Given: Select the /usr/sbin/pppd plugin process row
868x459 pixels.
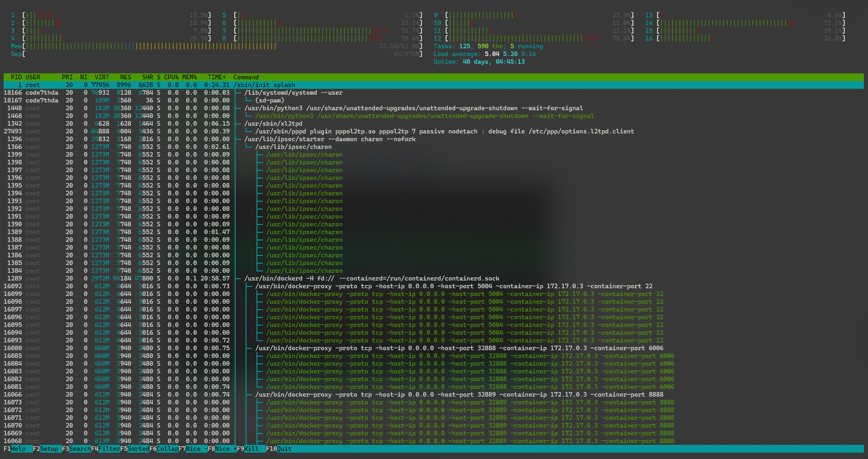Looking at the screenshot, I should [434, 131].
